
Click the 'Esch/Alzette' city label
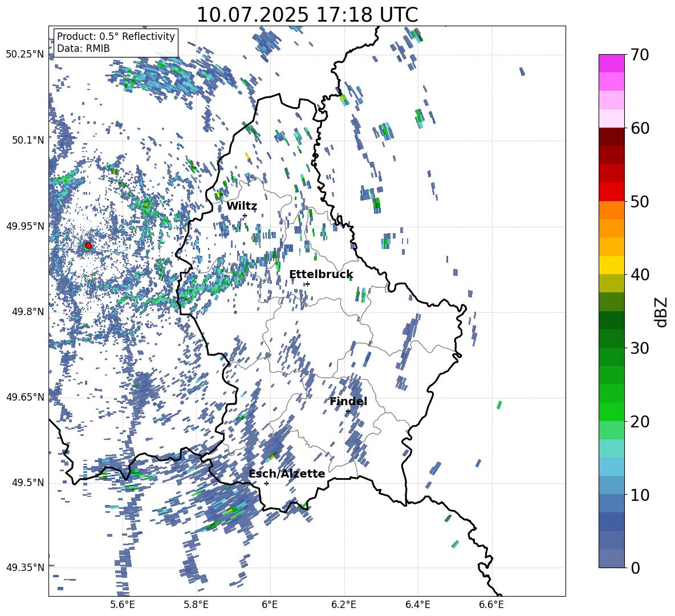click(x=287, y=474)
